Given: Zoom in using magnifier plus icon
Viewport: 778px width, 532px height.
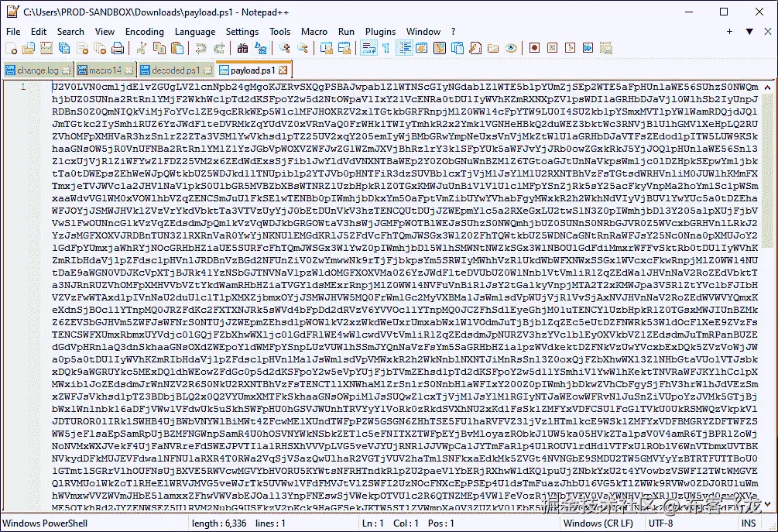Looking at the screenshot, I should tap(285, 48).
